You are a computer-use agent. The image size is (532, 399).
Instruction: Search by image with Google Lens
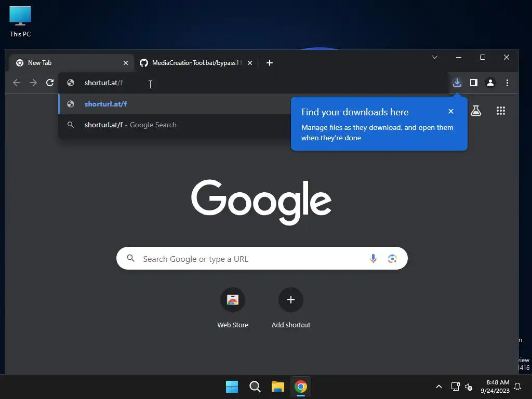coord(392,259)
